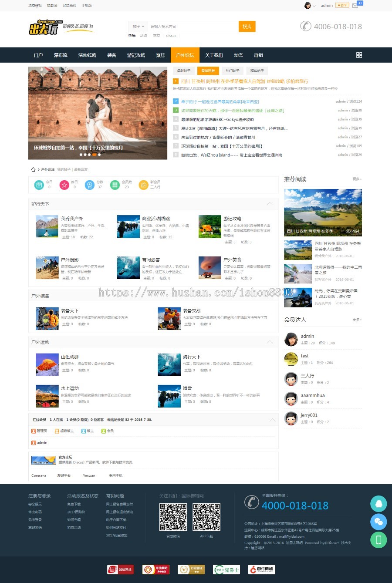Open the 骑行天下 forum

192,357
